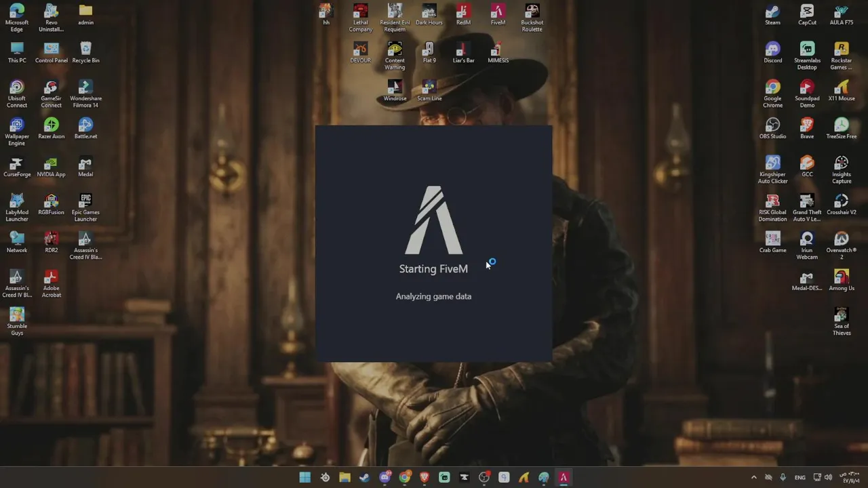Switch to FiveM in the taskbar

(564, 477)
